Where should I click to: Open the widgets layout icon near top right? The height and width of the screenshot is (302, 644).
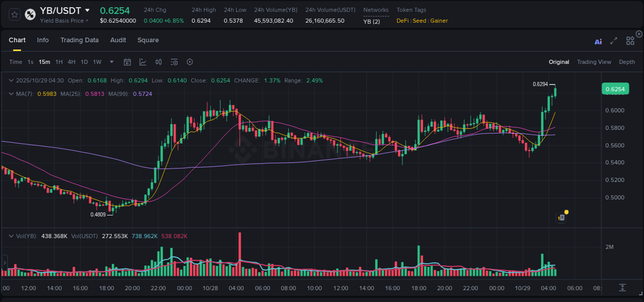(x=630, y=40)
